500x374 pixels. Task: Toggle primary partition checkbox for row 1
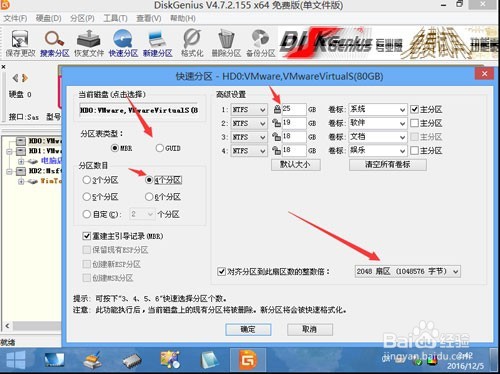(414, 109)
